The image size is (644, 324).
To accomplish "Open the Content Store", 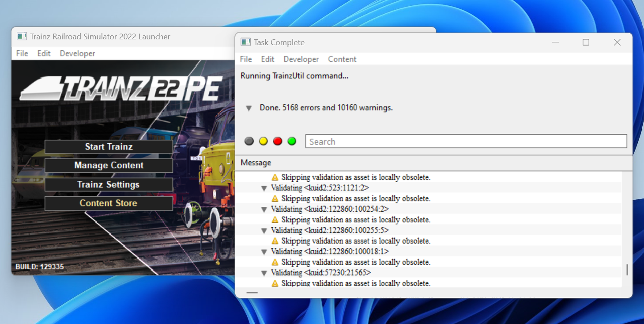I will [x=109, y=203].
